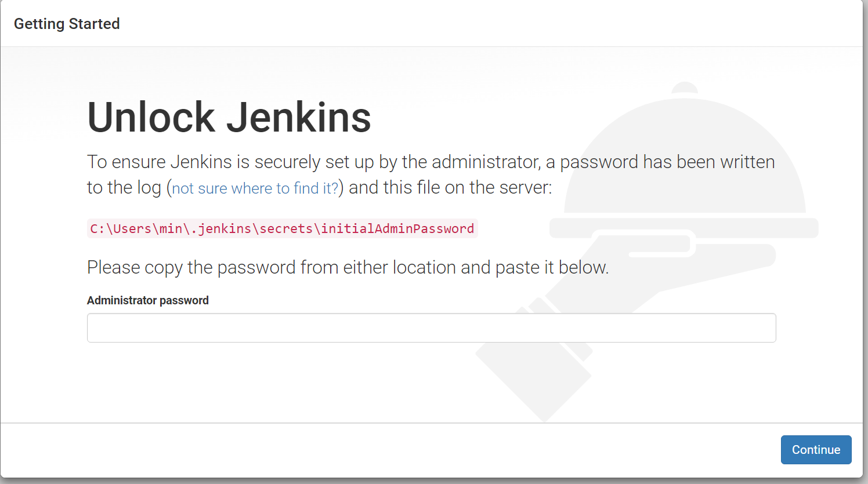Click the 'To ensure Jenkins is securely' paragraph
The image size is (868, 484).
tap(431, 174)
